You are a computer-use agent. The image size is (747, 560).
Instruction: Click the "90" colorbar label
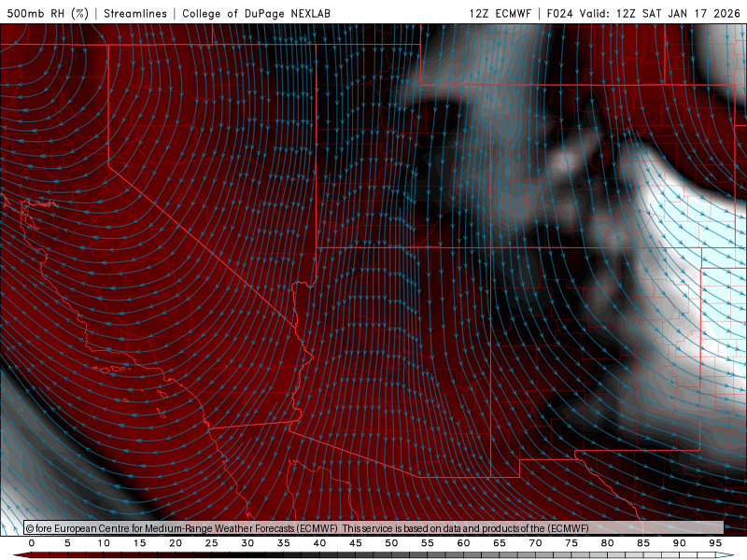(x=679, y=543)
